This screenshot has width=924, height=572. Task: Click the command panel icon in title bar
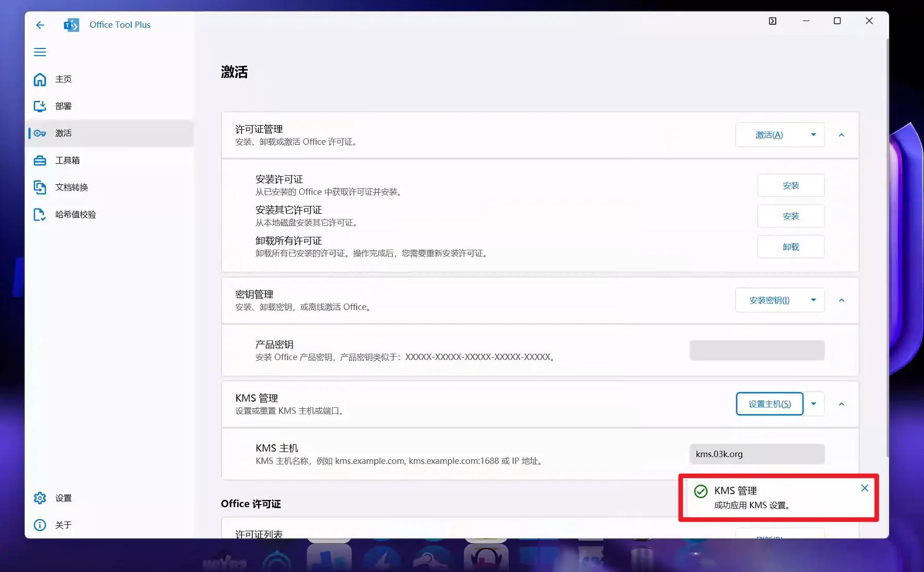(773, 21)
